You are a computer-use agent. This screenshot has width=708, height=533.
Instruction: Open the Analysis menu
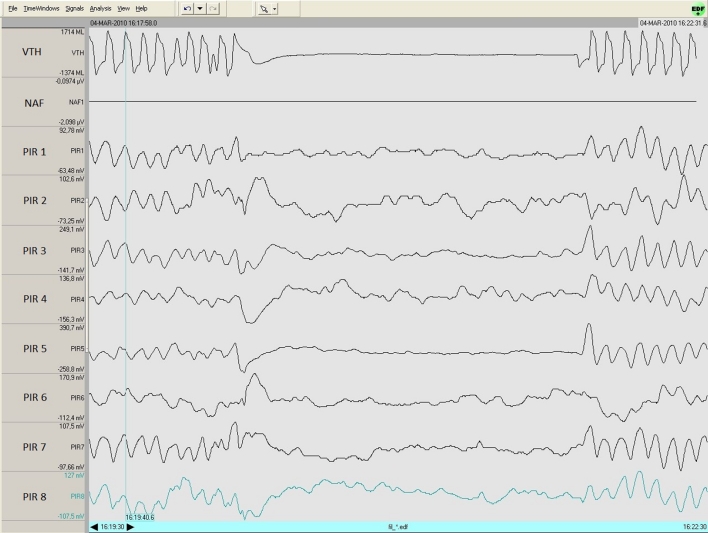pos(101,8)
